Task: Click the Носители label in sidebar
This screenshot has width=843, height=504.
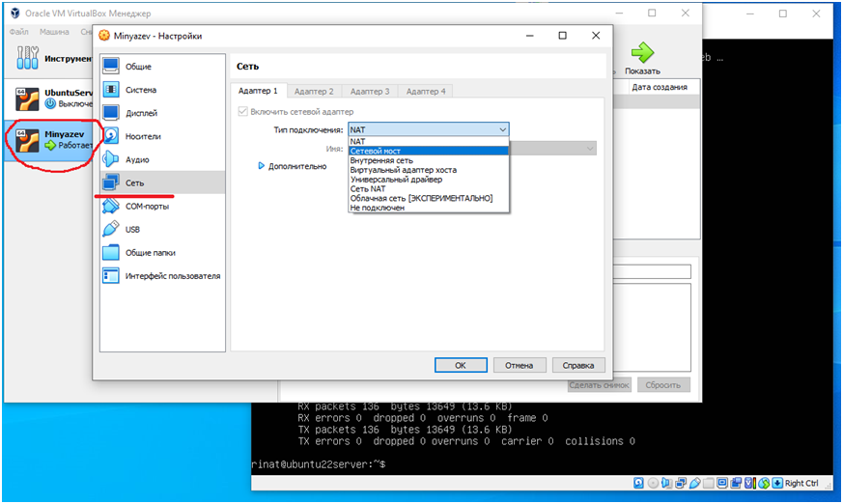Action: (x=143, y=136)
